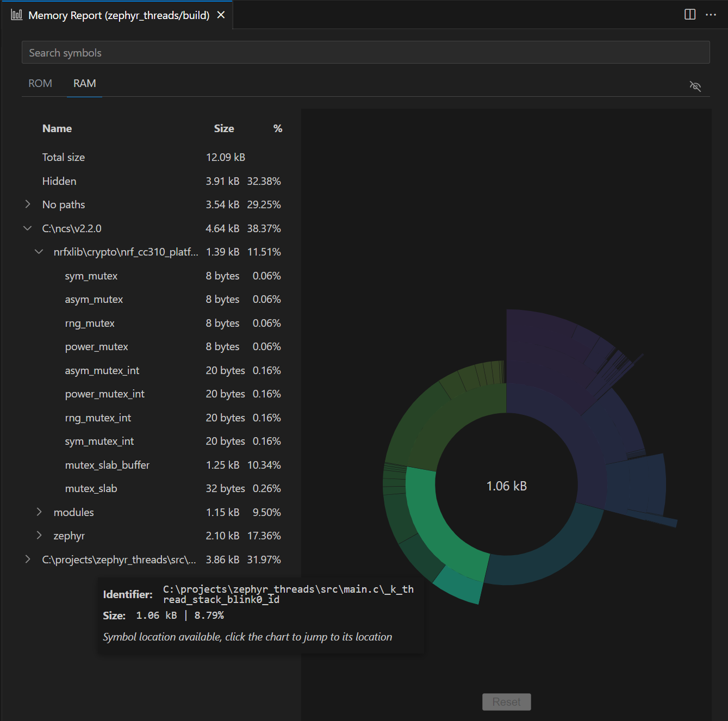
Task: Click the 1.06 kB chart center label
Action: pos(506,486)
